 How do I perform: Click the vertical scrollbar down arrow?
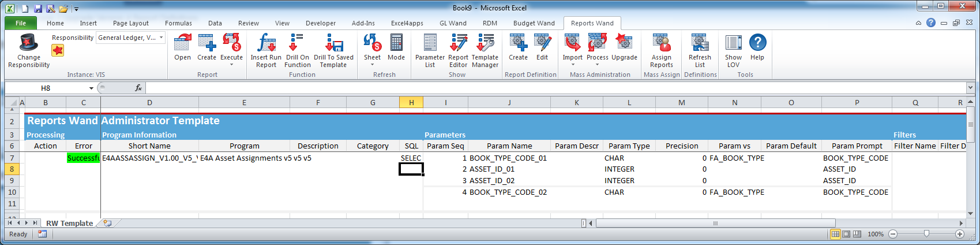970,213
